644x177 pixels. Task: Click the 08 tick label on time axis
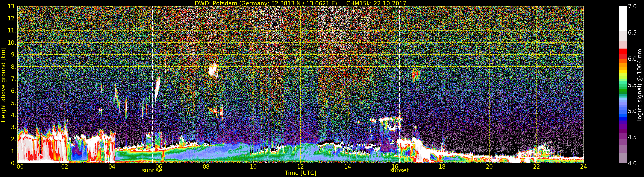coord(206,167)
